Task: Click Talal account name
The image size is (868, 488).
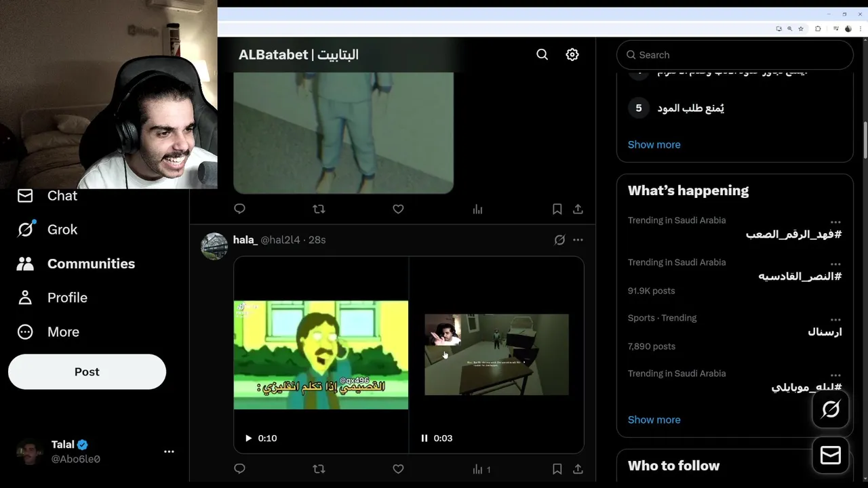Action: point(62,445)
